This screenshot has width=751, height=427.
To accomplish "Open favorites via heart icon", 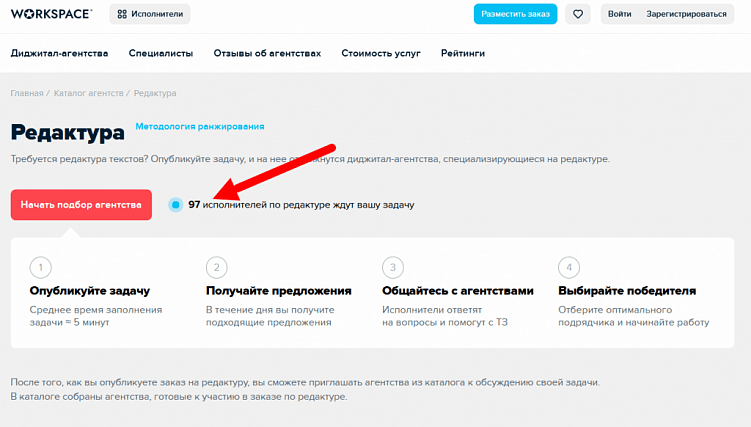I will [x=578, y=14].
